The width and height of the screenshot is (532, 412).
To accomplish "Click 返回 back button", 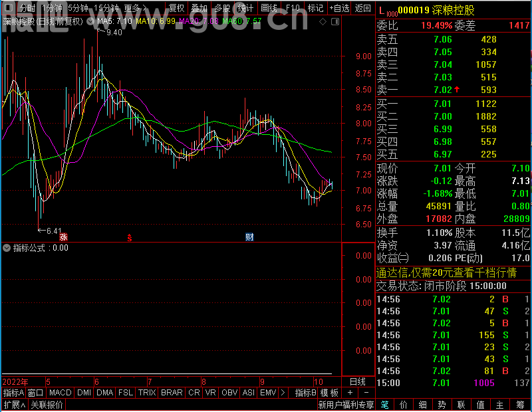I will [362, 8].
